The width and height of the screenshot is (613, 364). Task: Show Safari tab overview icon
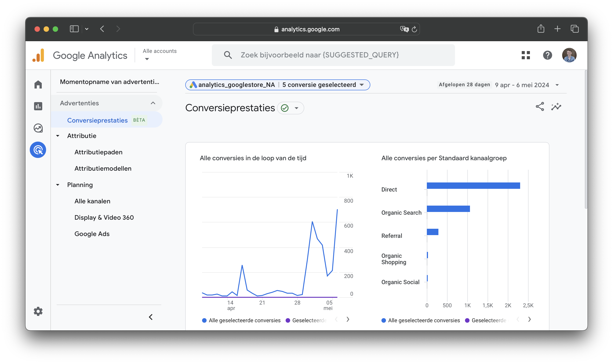point(574,29)
